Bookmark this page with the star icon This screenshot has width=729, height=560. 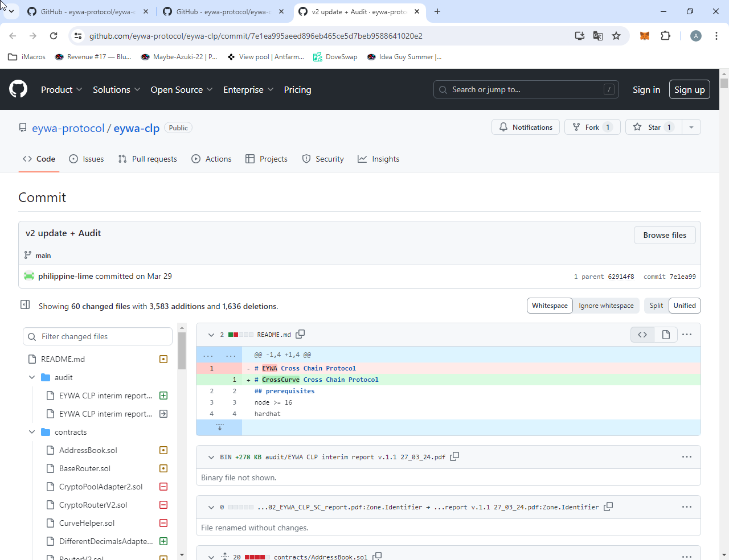point(616,36)
